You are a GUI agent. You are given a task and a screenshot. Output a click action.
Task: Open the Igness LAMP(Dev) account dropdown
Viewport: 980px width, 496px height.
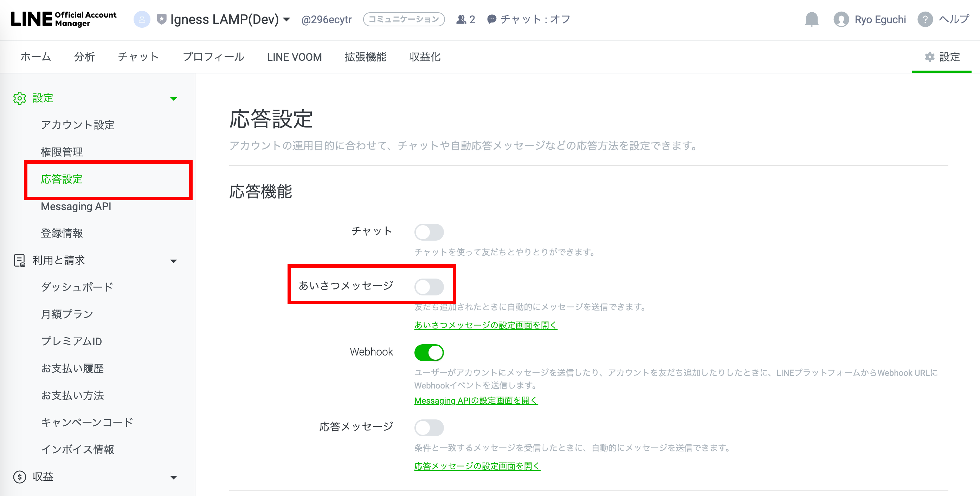click(x=287, y=19)
